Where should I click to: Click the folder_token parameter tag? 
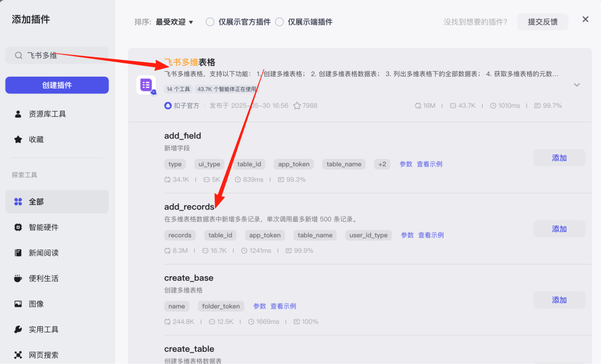[x=221, y=306]
